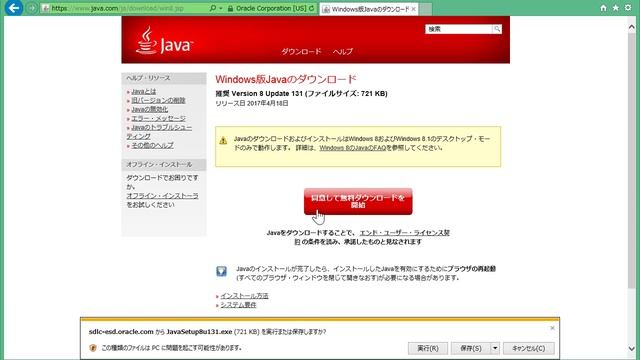Click the shield warning icon in download bar
This screenshot has width=640, height=360.
pos(93,348)
